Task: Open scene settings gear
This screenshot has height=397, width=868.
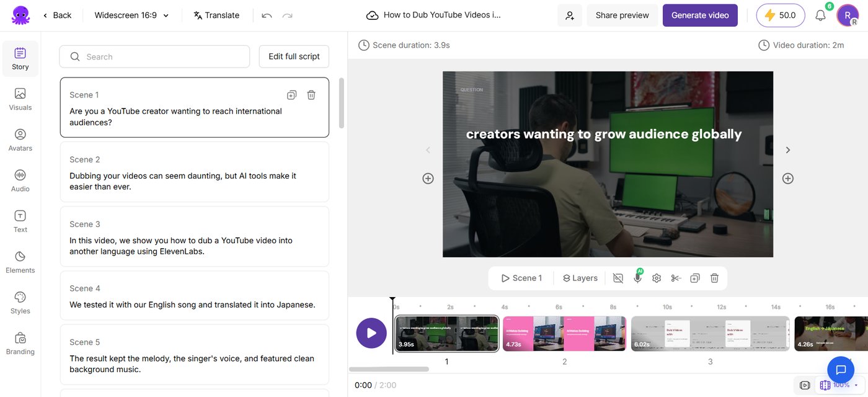Action: coord(657,279)
